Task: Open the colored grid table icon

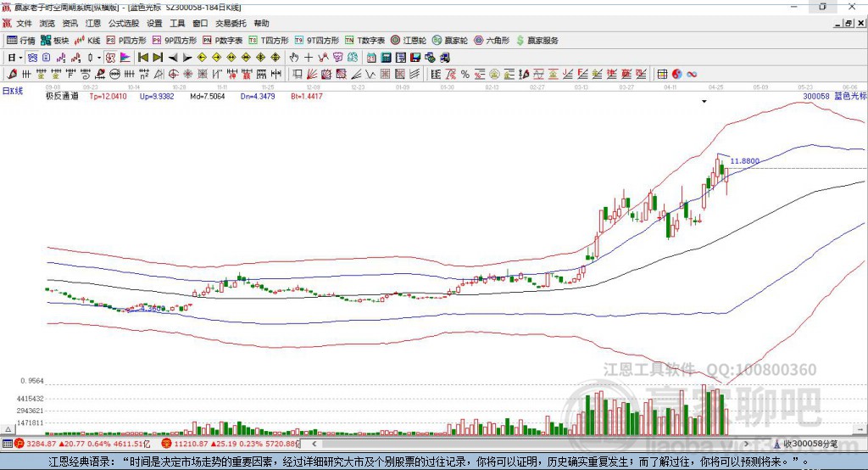Action: pos(662,74)
